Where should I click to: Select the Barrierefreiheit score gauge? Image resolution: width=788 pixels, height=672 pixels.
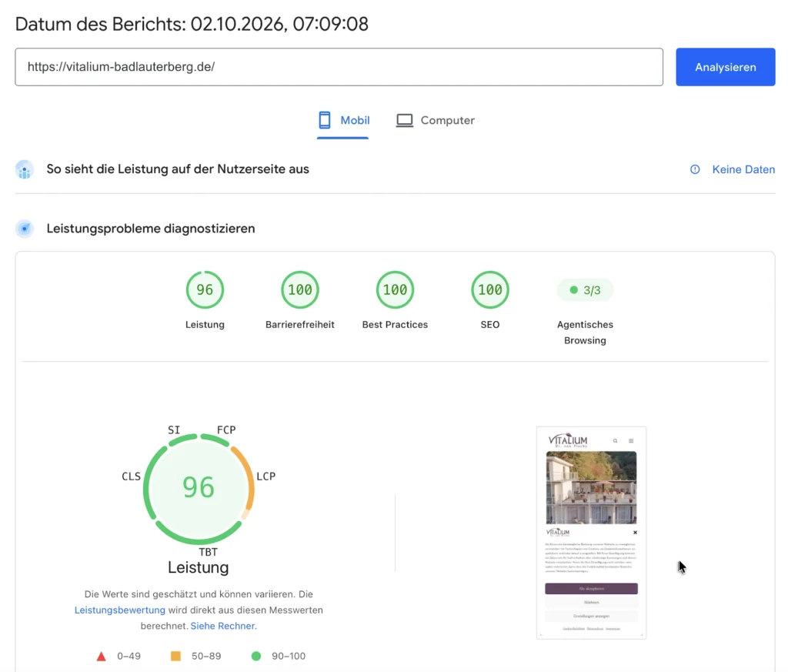(299, 290)
